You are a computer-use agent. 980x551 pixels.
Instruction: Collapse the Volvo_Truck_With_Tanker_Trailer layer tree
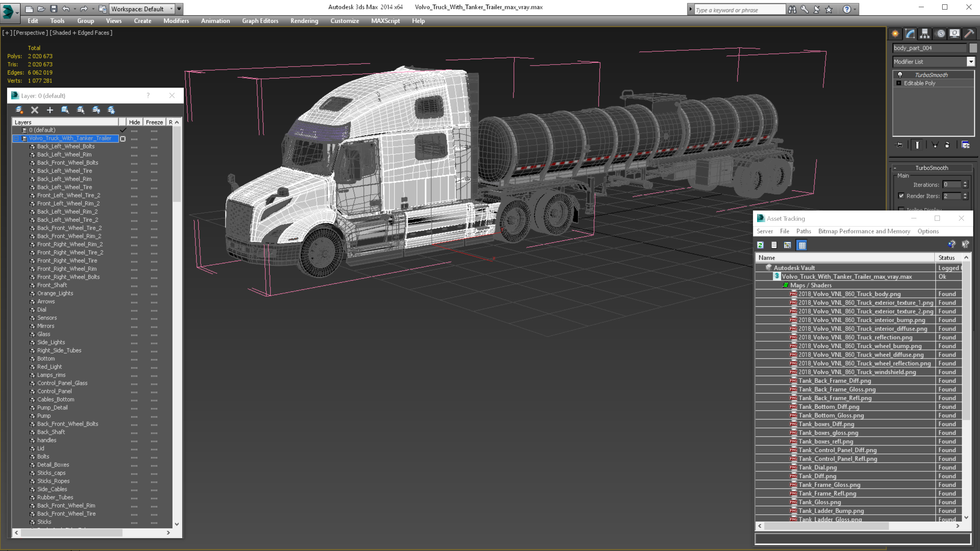pyautogui.click(x=16, y=138)
